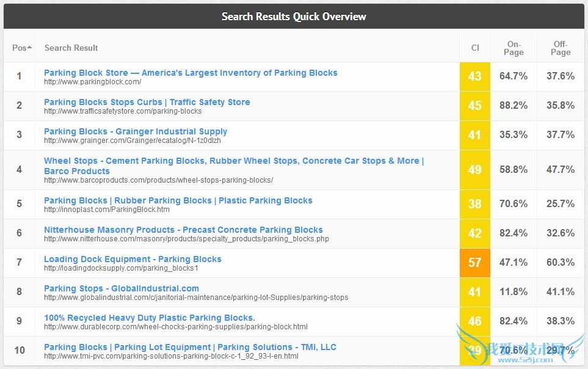Image resolution: width=588 pixels, height=369 pixels.
Task: Sort table by CI column
Action: click(475, 48)
